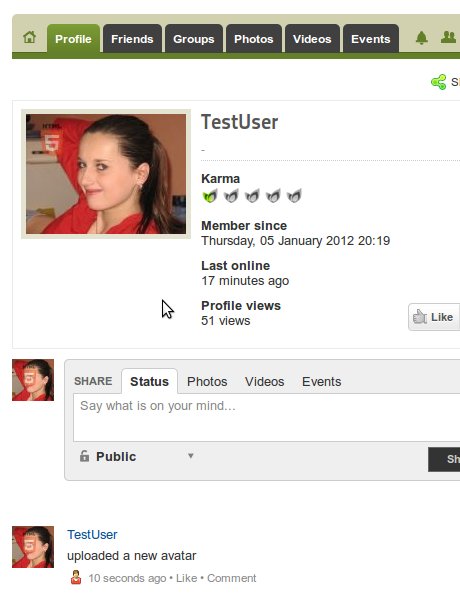Click the large profile avatar photo
The height and width of the screenshot is (599, 460).
pos(106,174)
